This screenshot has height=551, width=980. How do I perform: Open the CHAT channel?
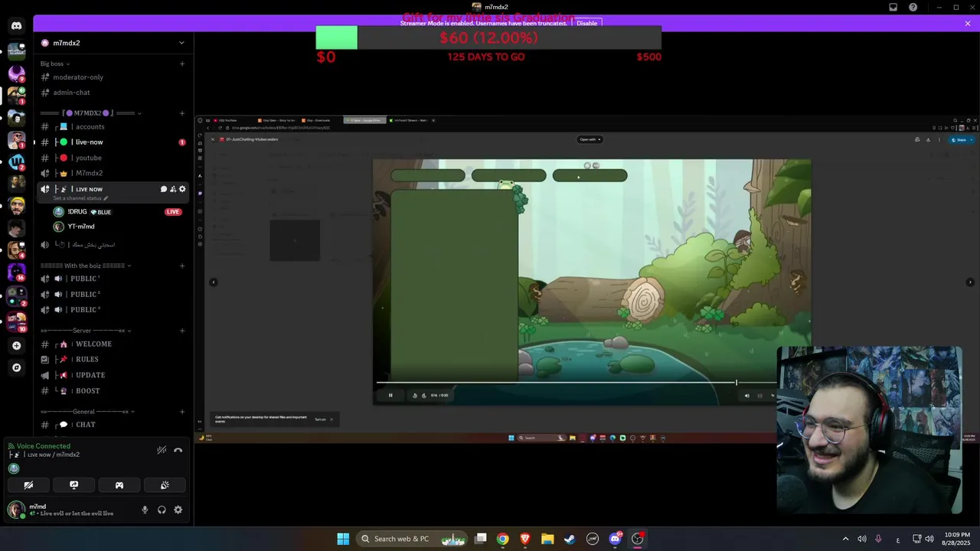click(x=113, y=425)
